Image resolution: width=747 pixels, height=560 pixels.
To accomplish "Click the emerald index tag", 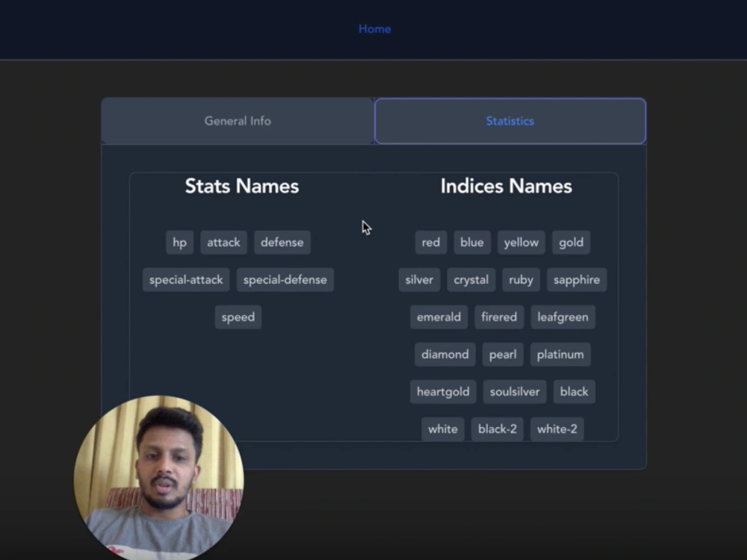I will pos(438,317).
